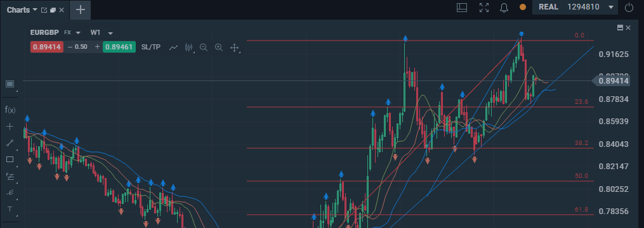Click the current price tag 0.89414 on axis
Image resolution: width=644 pixels, height=228 pixels.
(x=611, y=81)
